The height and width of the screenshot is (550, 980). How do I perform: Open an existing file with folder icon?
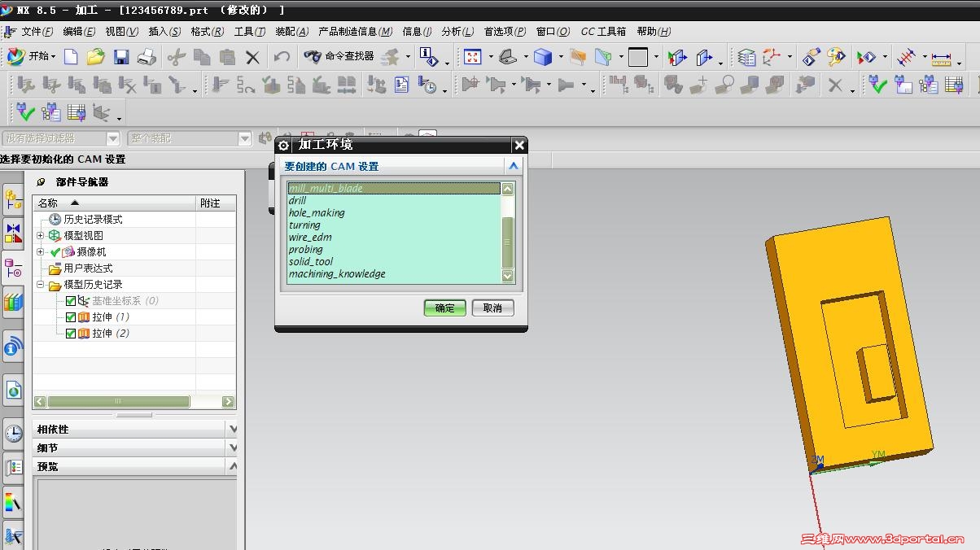[96, 57]
